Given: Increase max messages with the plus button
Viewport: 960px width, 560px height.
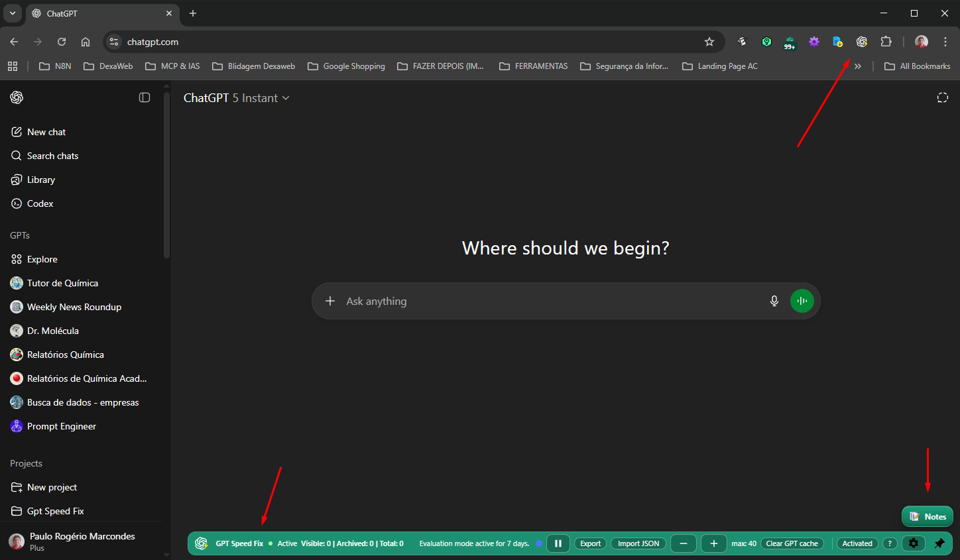Looking at the screenshot, I should pos(713,543).
